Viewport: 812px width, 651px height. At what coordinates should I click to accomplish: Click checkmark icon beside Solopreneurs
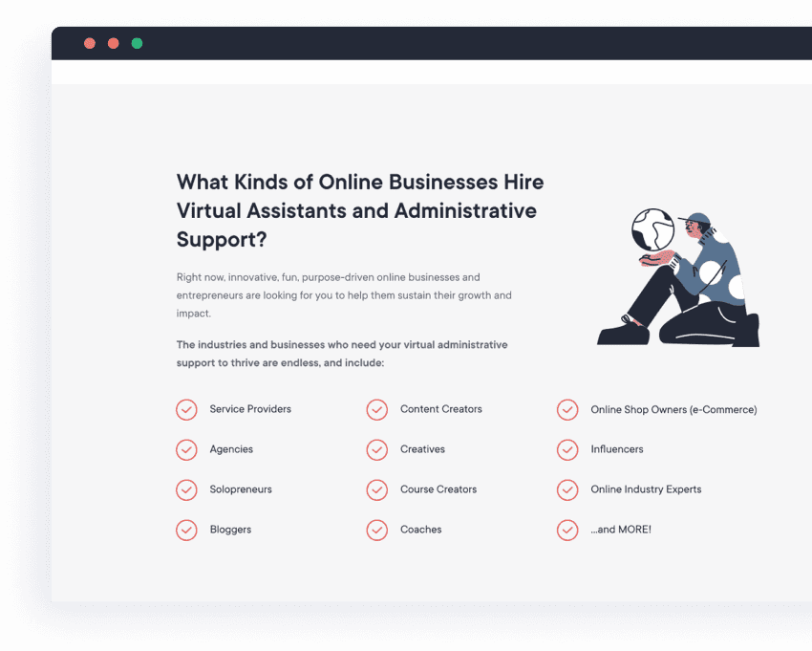point(186,489)
